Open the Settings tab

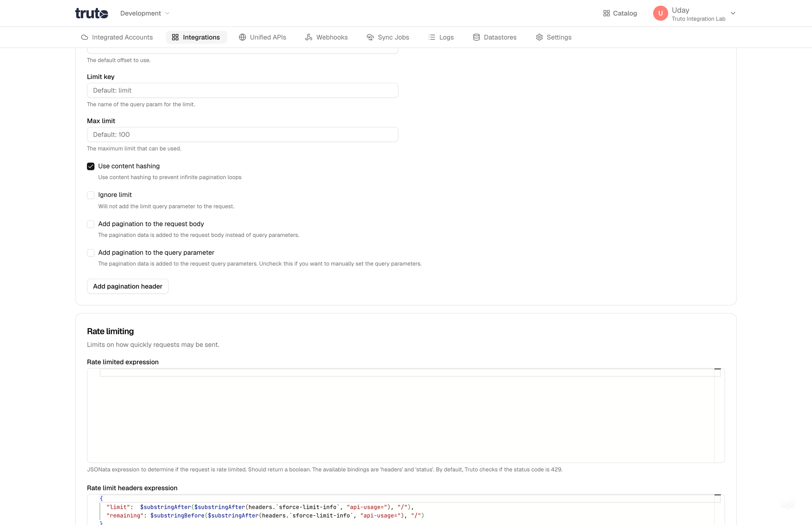point(554,37)
